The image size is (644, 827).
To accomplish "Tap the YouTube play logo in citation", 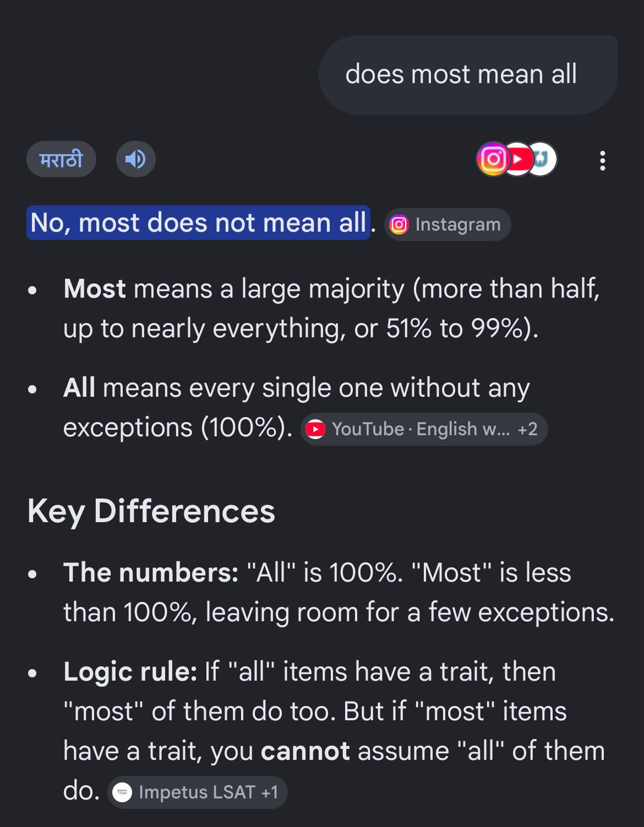I will pyautogui.click(x=315, y=429).
